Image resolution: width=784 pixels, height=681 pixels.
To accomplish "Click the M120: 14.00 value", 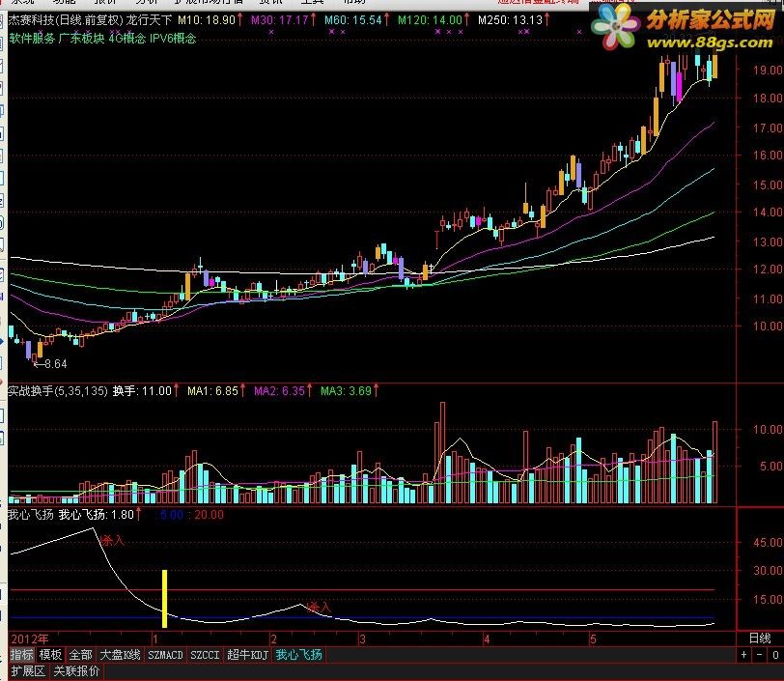I will (430, 20).
